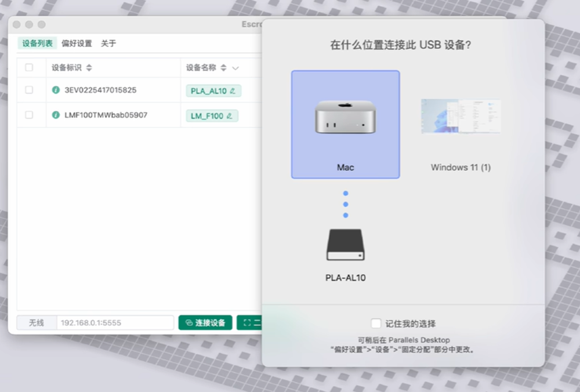This screenshot has height=392, width=580.
Task: Select the Mac computer icon
Action: [x=345, y=118]
